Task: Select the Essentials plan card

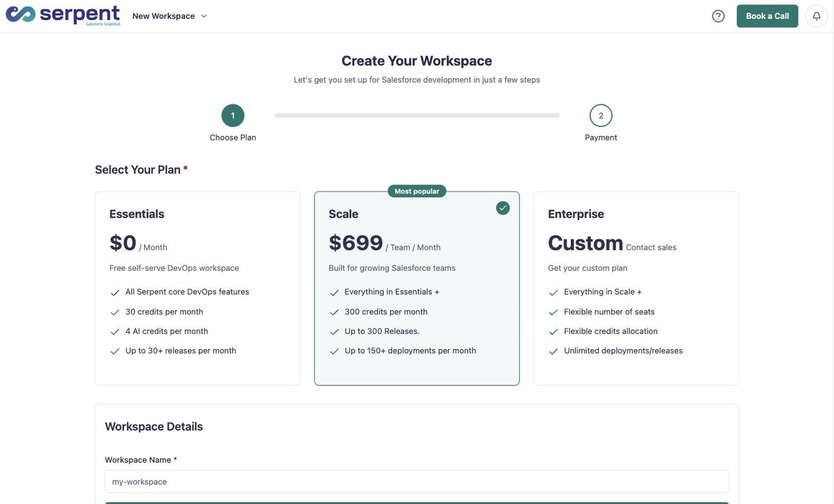Action: (x=197, y=288)
